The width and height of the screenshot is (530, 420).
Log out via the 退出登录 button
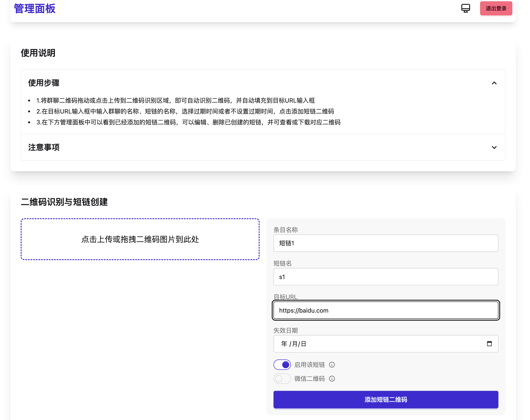click(x=496, y=8)
